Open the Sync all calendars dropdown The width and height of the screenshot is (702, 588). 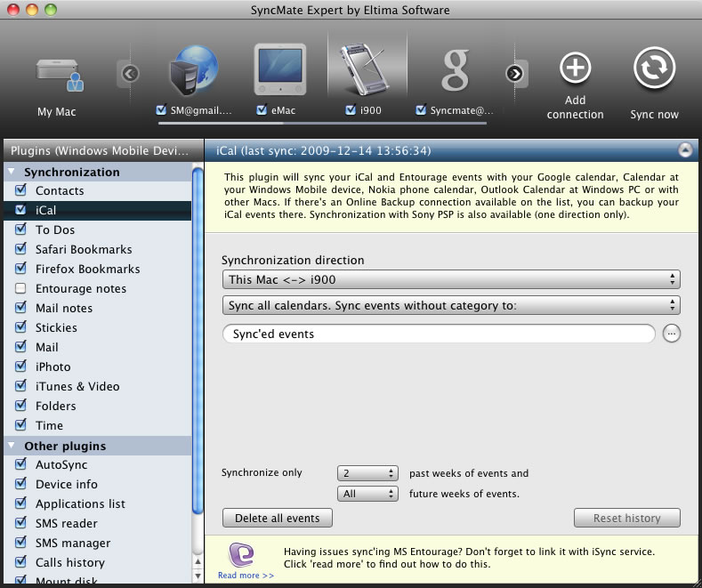451,306
